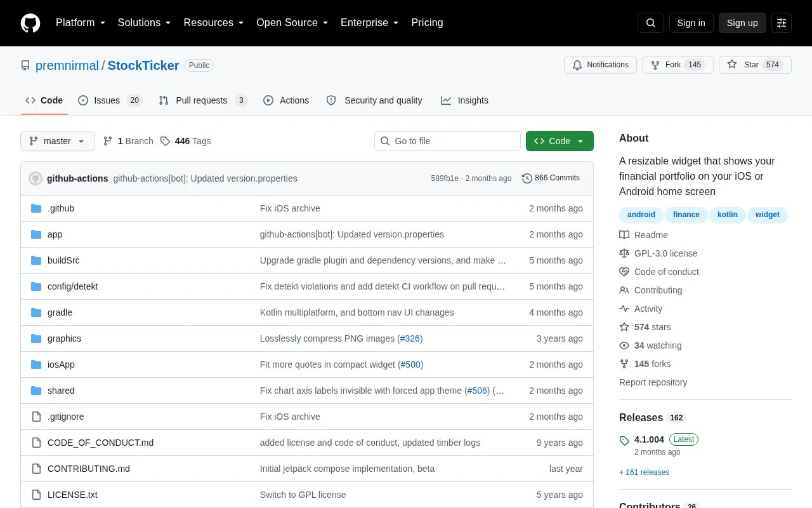Image resolution: width=812 pixels, height=508 pixels.
Task: Open the #506 pull request link
Action: pos(478,391)
